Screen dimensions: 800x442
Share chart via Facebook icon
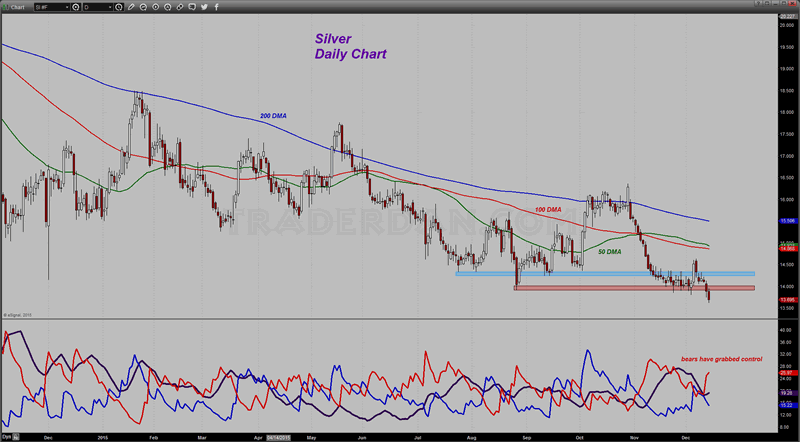pos(216,7)
